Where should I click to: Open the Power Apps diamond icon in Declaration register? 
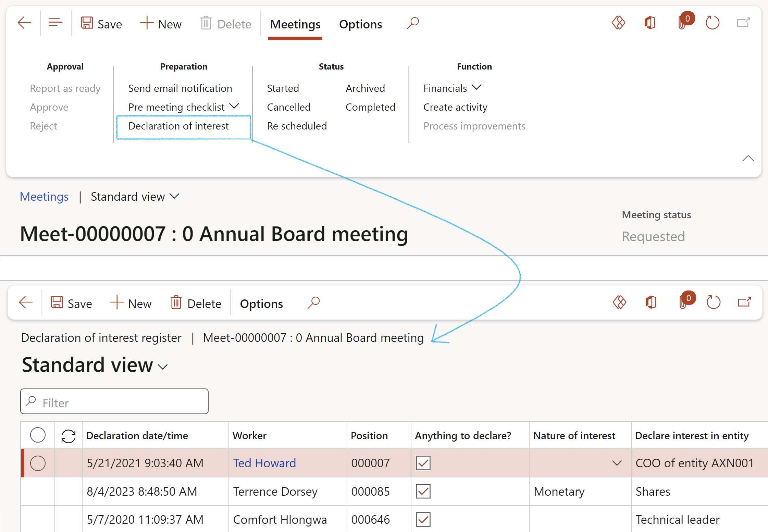[619, 302]
